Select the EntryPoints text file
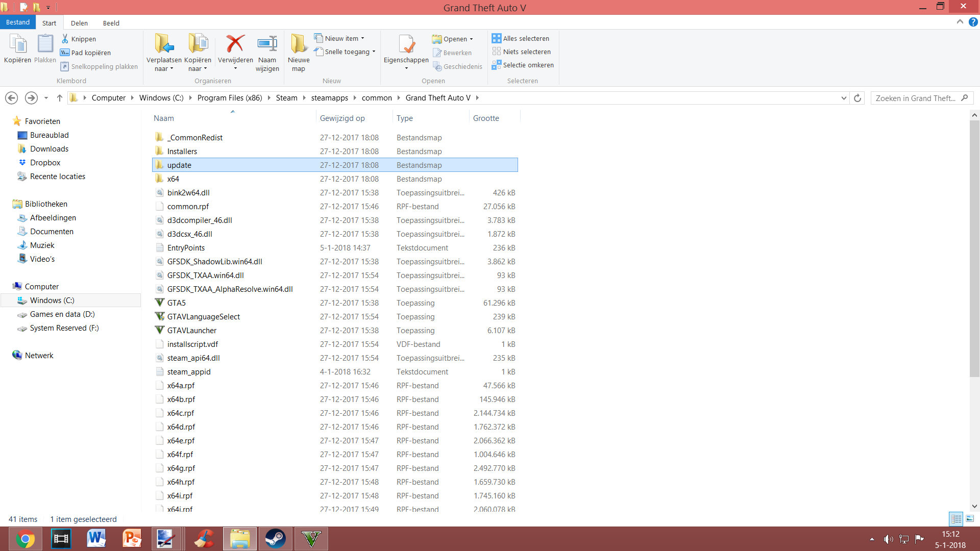This screenshot has width=980, height=551. (335, 248)
